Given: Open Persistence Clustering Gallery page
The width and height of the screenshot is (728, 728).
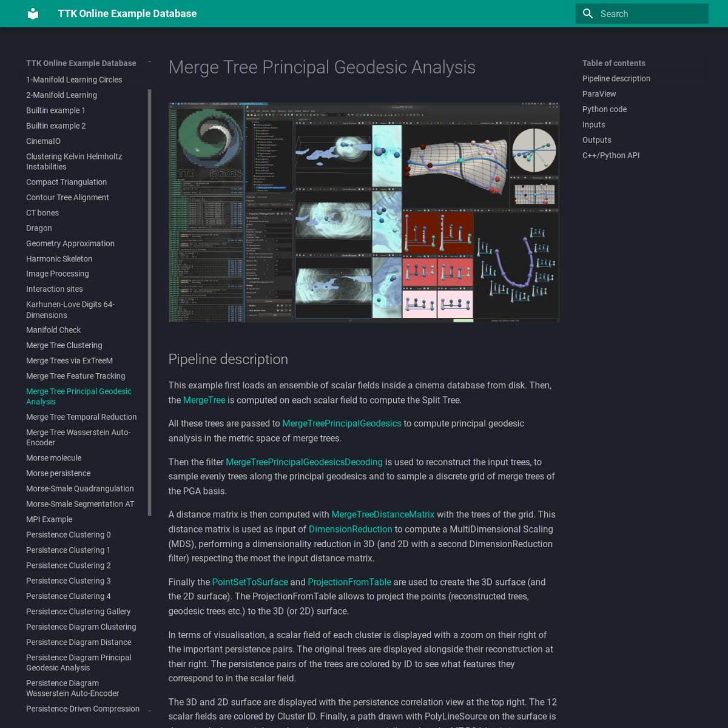Looking at the screenshot, I should click(x=78, y=612).
